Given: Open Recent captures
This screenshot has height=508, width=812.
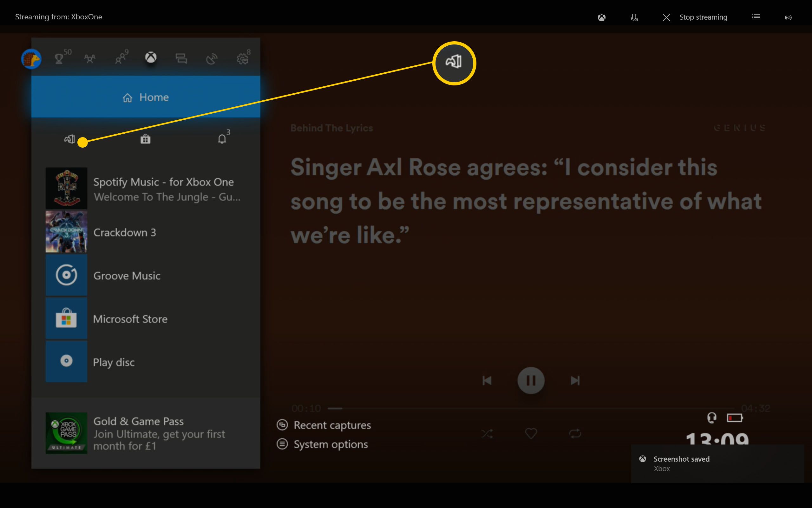Looking at the screenshot, I should click(x=324, y=425).
